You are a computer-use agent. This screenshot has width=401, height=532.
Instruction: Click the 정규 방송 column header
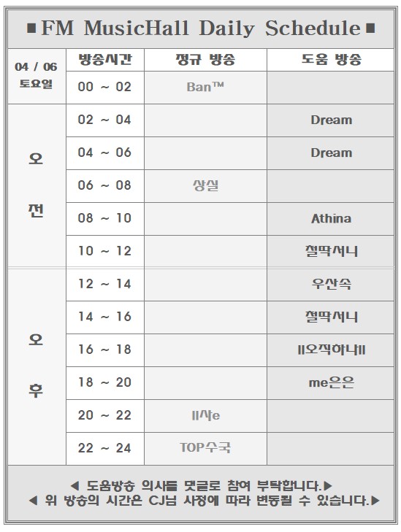pyautogui.click(x=205, y=59)
